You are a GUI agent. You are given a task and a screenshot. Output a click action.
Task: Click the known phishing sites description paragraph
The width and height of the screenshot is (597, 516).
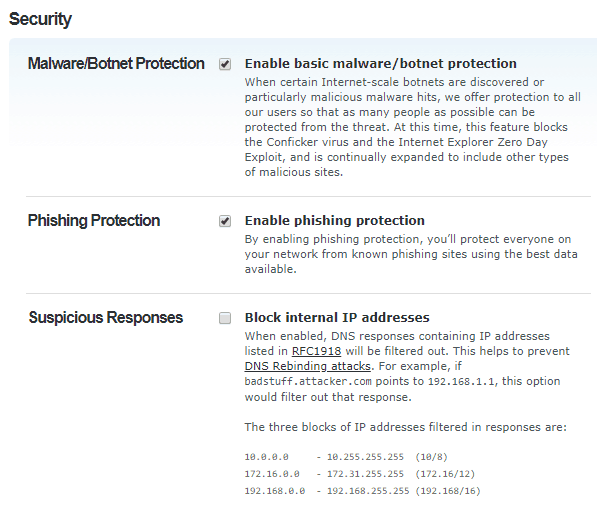tap(411, 254)
